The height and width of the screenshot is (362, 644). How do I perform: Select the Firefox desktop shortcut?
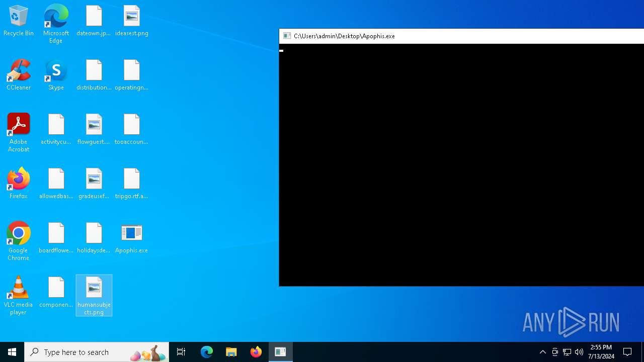[19, 184]
